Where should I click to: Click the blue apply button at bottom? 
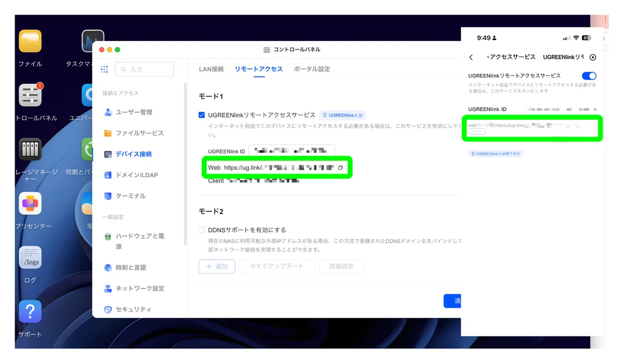tap(452, 301)
